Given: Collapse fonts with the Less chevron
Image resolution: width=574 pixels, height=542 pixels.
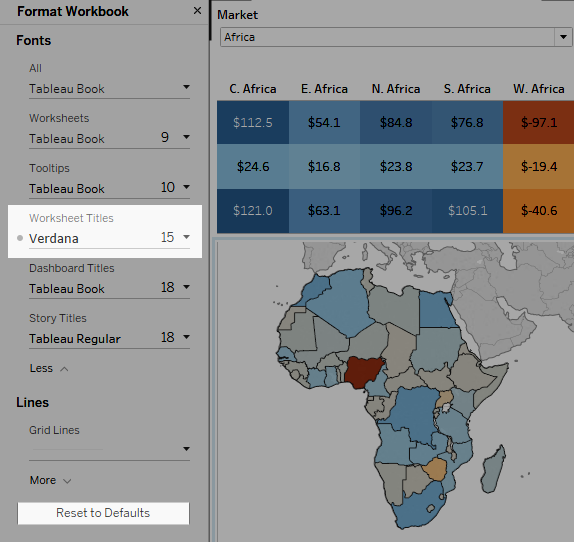Looking at the screenshot, I should 64,369.
